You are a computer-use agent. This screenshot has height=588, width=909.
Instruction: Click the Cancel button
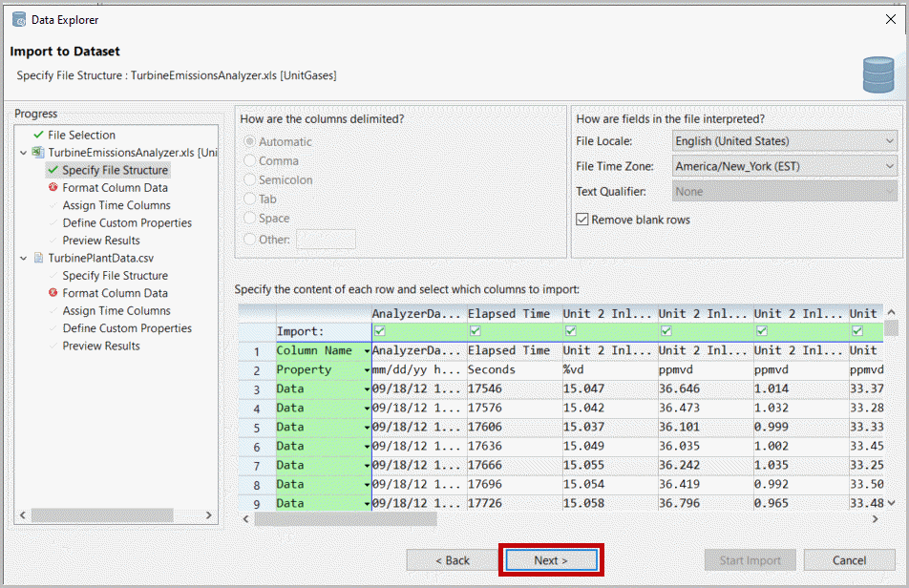849,560
